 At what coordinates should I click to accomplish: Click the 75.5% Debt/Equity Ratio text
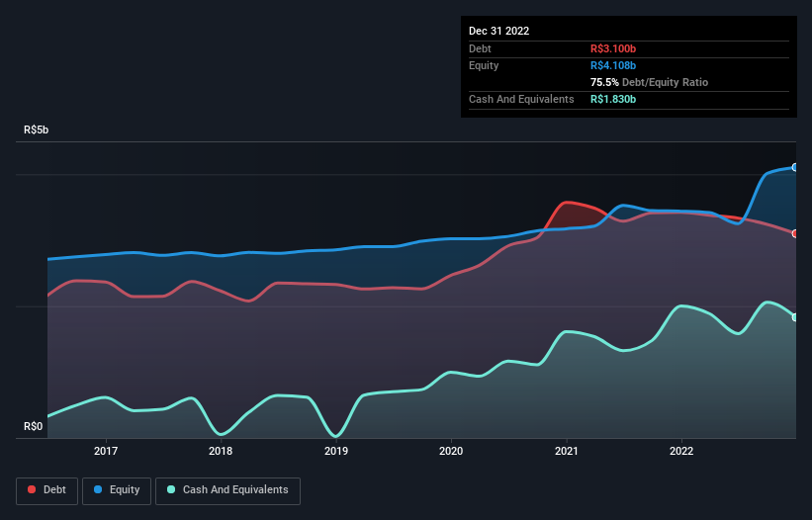[x=650, y=82]
